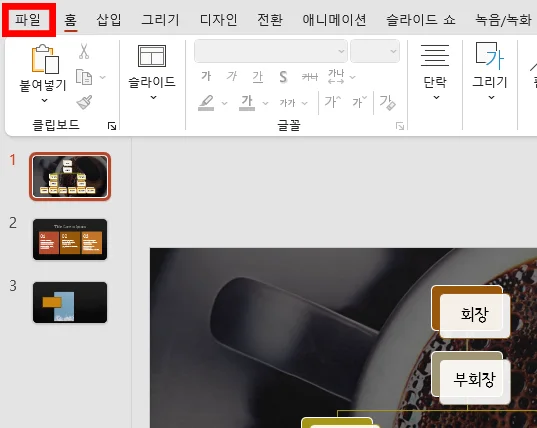Open the Copy options dropdown arrow
The width and height of the screenshot is (537, 428).
[x=102, y=77]
